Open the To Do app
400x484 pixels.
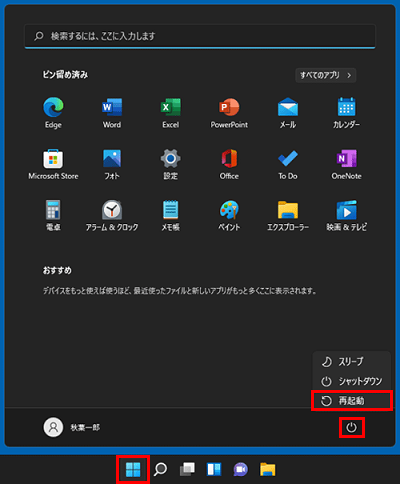tap(288, 164)
